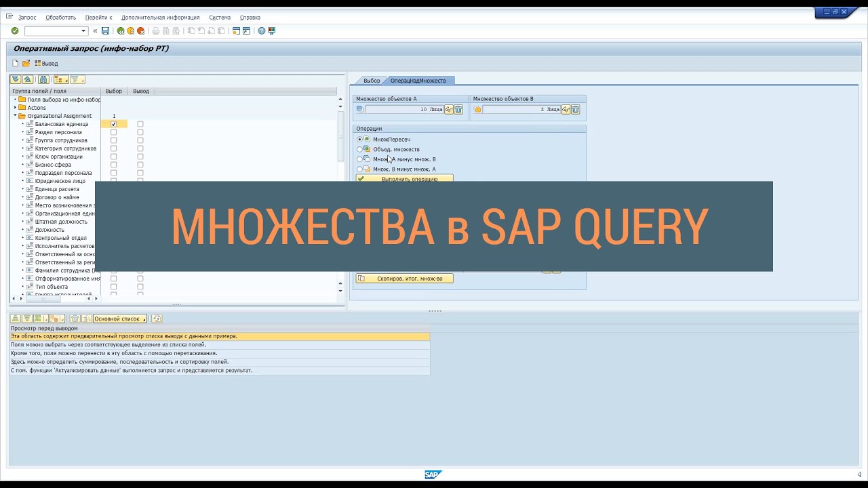The width and height of the screenshot is (868, 488).
Task: Click the Create new session icon
Action: (x=236, y=30)
